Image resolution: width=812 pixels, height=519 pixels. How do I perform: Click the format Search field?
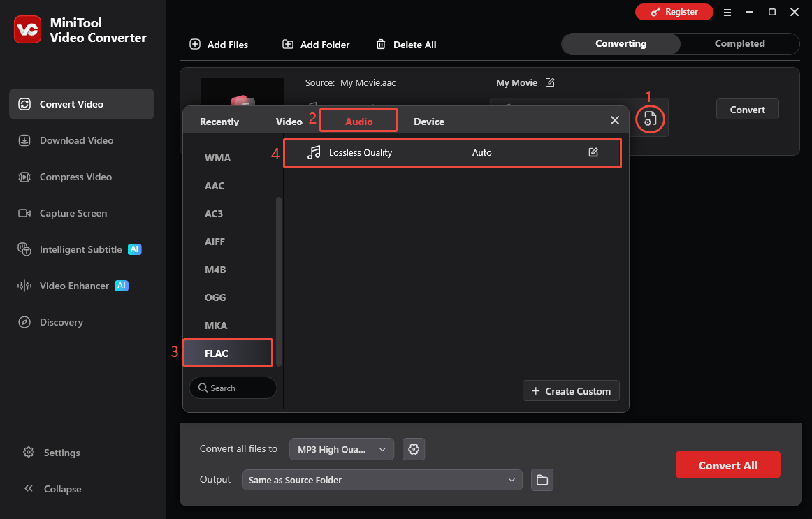(233, 388)
